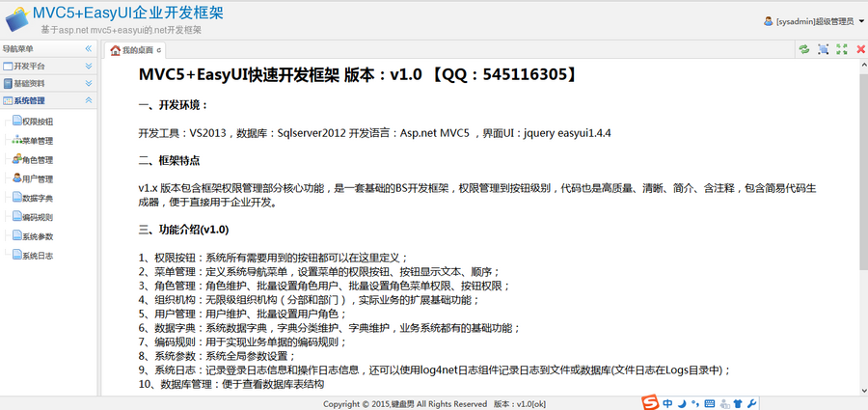The image size is (868, 410).
Task: Open the [sysadmin]超级管理员 user dropdown
Action: (x=814, y=21)
